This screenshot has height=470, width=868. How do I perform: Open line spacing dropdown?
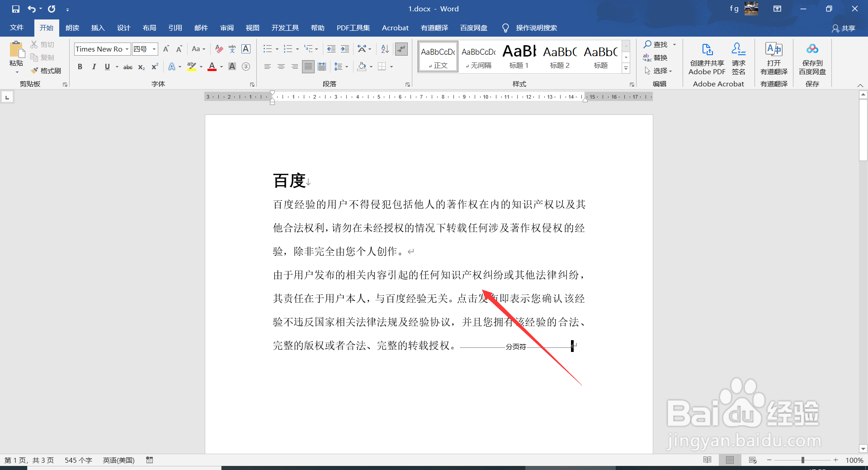coord(341,67)
